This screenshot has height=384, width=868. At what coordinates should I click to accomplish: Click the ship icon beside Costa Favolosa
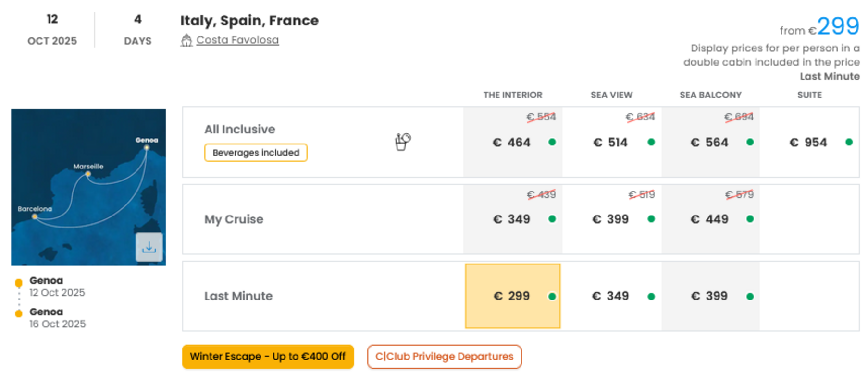(x=186, y=40)
